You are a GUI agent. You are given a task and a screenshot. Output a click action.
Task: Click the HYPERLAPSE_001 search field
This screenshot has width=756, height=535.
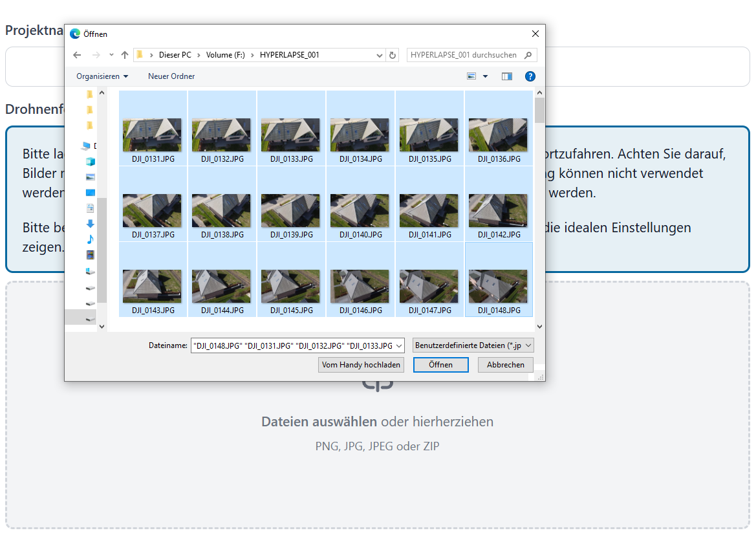[466, 55]
